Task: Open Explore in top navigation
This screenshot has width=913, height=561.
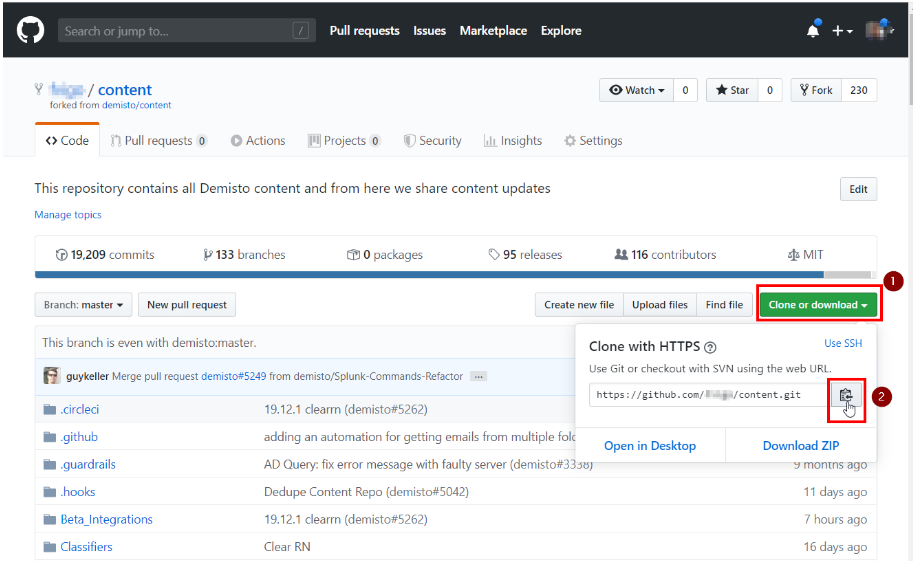Action: 561,31
